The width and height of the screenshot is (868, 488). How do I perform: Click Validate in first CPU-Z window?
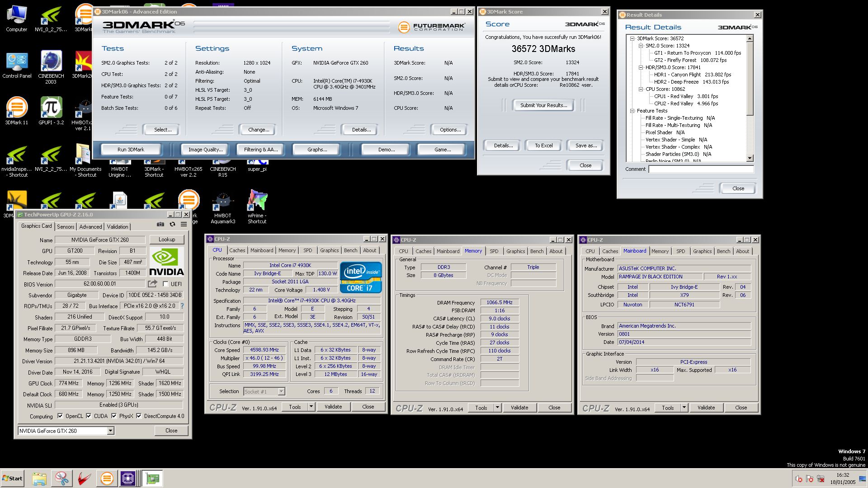click(333, 407)
